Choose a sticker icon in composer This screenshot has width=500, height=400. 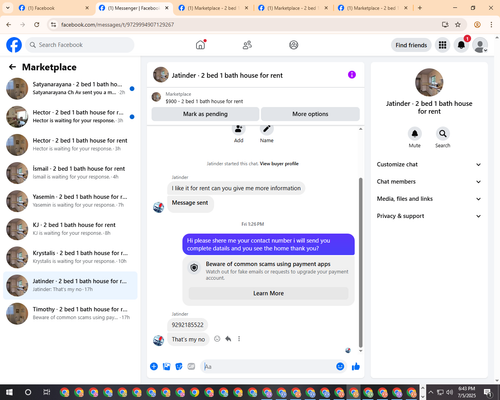[x=179, y=367]
